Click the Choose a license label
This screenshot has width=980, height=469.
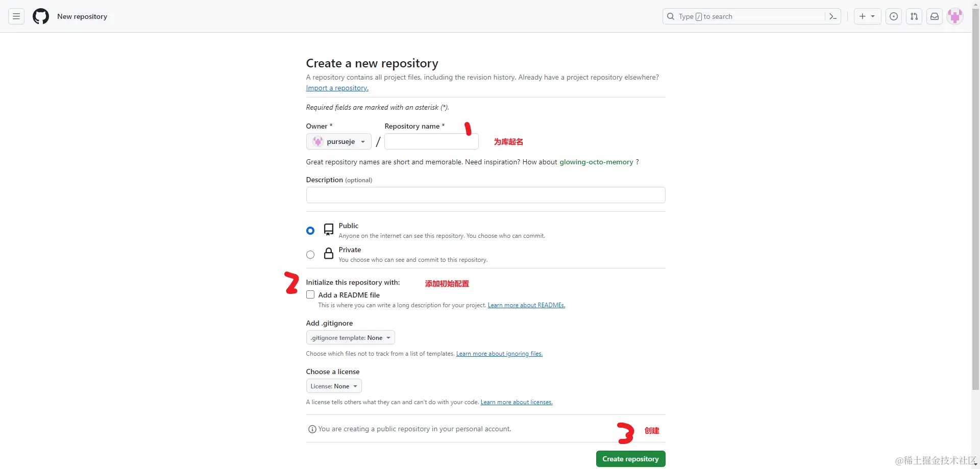(x=333, y=372)
